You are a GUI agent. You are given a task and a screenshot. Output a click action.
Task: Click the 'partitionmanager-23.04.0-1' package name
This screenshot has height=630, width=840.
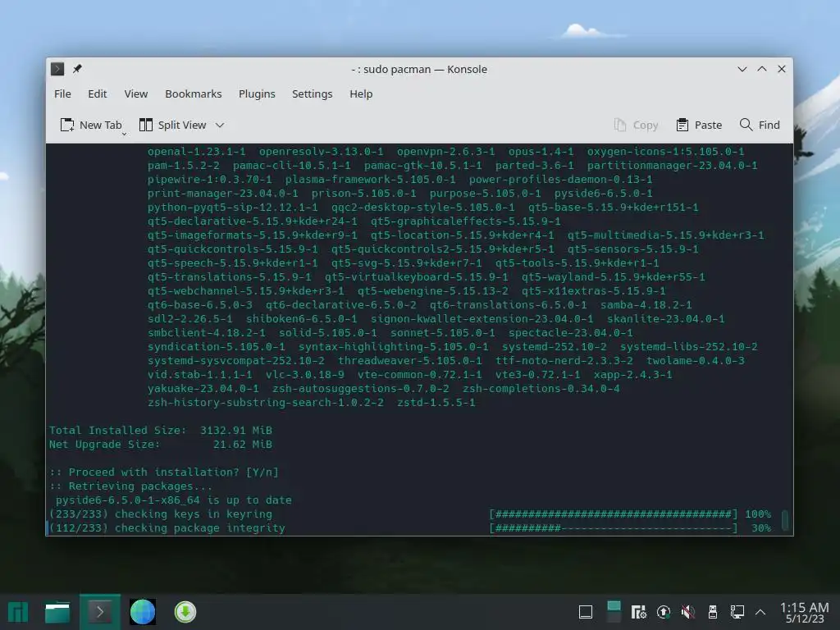pyautogui.click(x=673, y=166)
